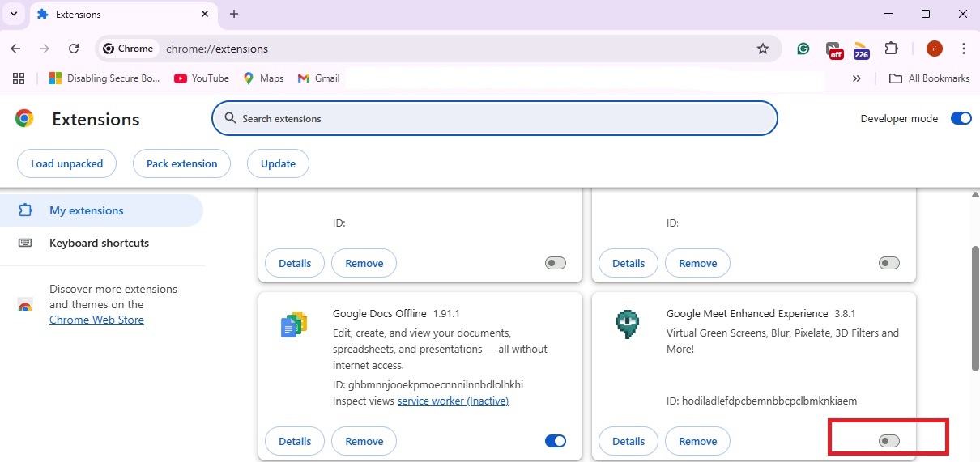Screen dimensions: 980x462
Task: Click the Google Meet Enhanced Experience icon
Action: 628,324
